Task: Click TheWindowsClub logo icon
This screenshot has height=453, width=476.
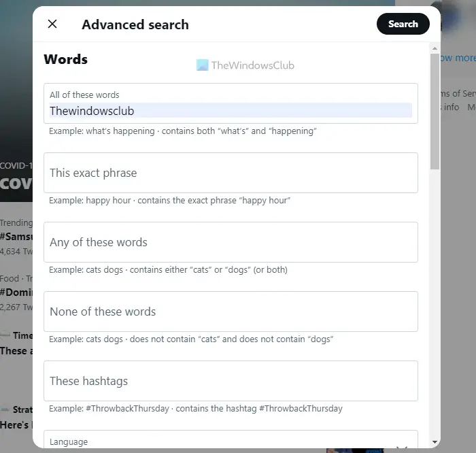Action: pyautogui.click(x=202, y=65)
